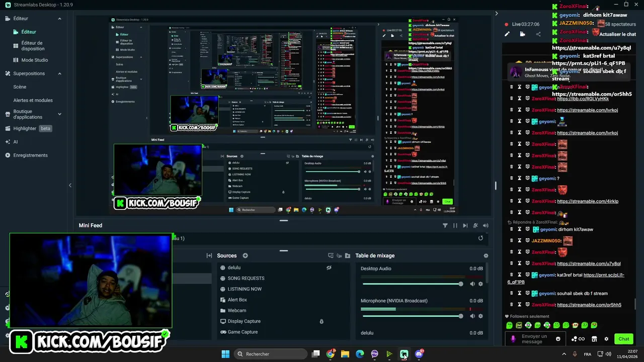Open the emoji picker in chat

point(558,339)
